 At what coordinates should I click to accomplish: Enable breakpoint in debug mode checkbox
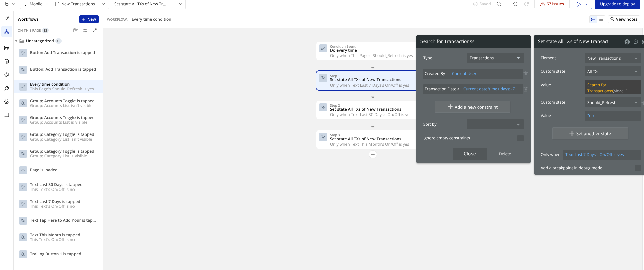coord(638,168)
